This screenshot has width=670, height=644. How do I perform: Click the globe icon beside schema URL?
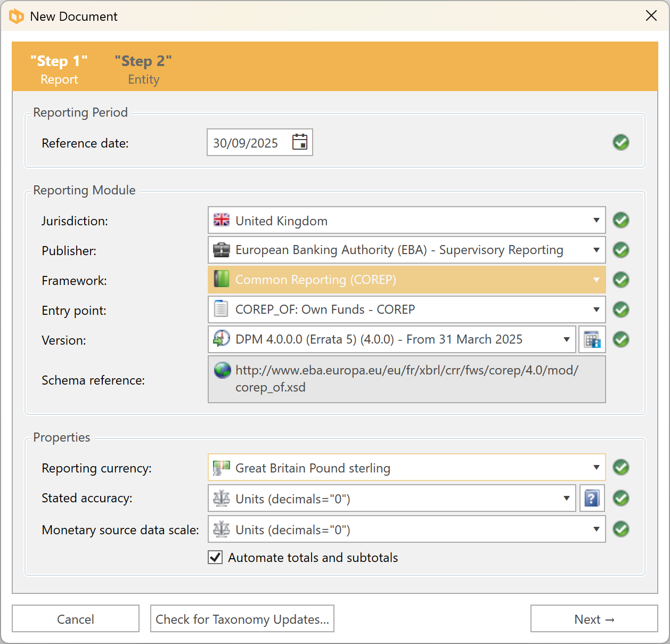click(222, 370)
